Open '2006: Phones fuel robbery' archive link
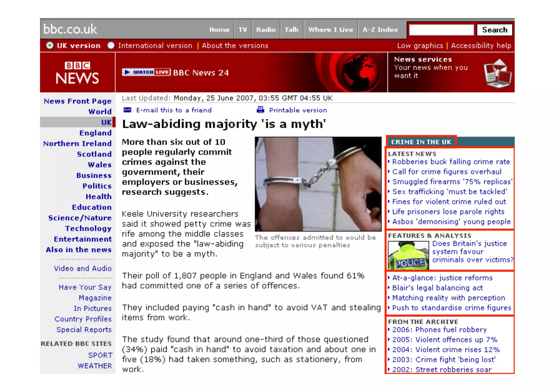 click(x=439, y=329)
